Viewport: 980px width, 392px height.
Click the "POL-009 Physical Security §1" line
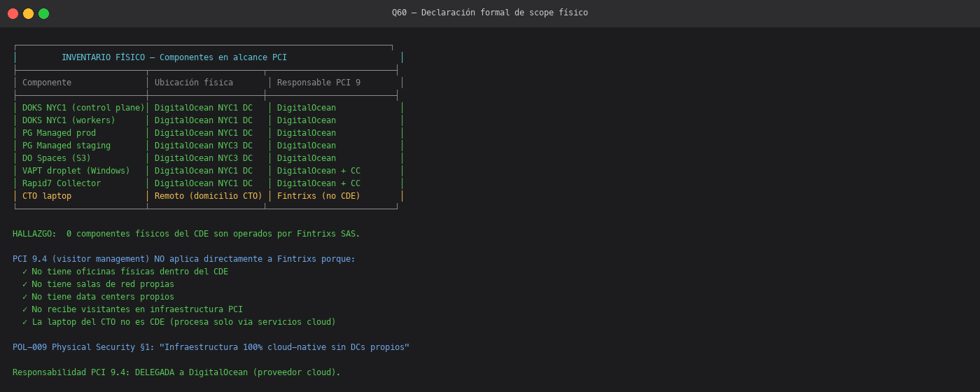tap(211, 347)
